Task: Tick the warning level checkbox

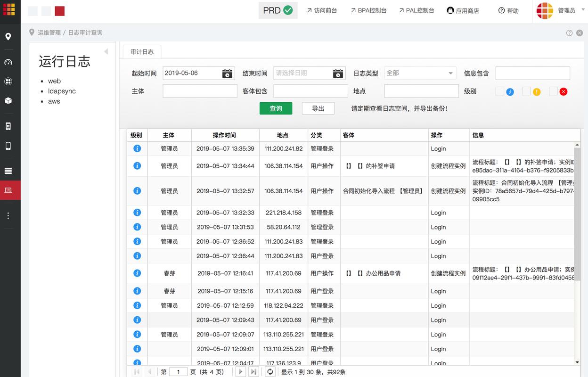Action: coord(526,91)
